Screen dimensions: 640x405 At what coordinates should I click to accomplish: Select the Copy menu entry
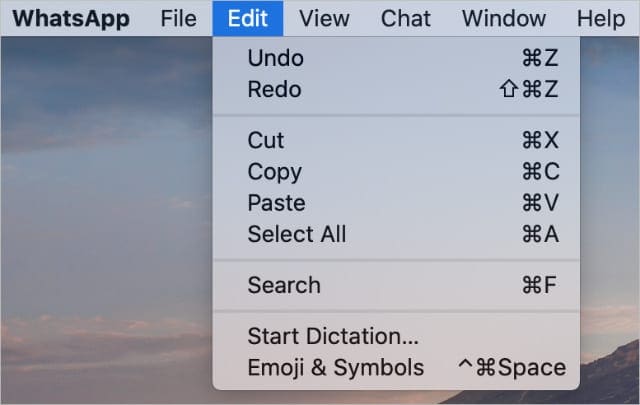pos(274,172)
